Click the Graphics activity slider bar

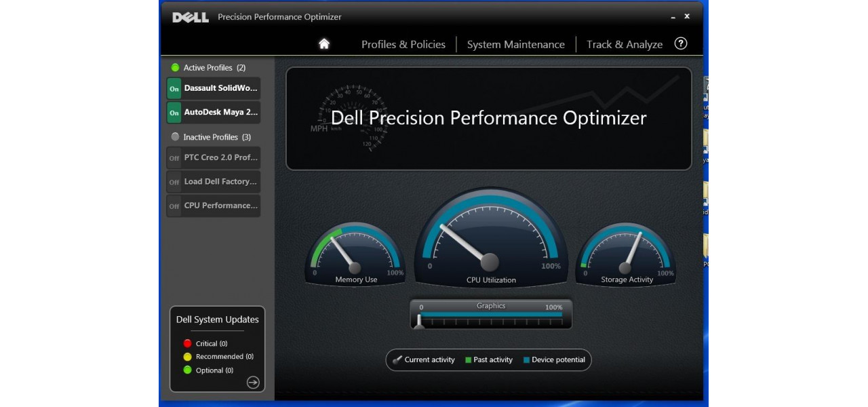coord(491,315)
